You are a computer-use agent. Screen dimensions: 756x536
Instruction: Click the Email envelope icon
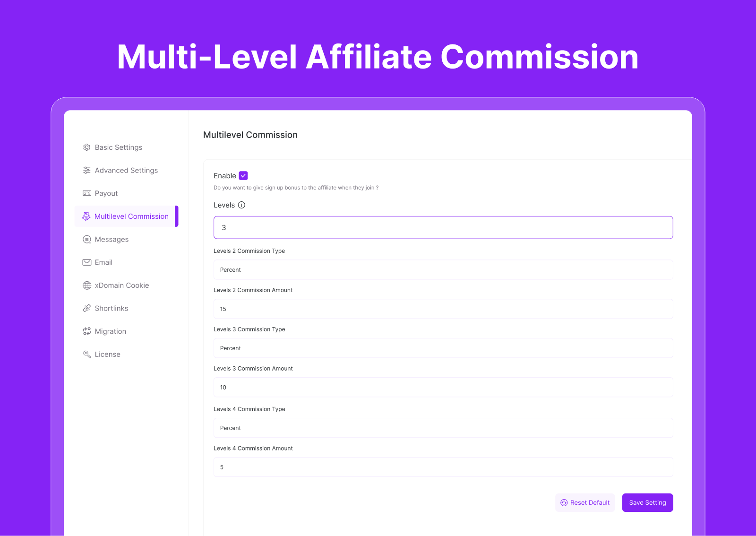pos(87,262)
